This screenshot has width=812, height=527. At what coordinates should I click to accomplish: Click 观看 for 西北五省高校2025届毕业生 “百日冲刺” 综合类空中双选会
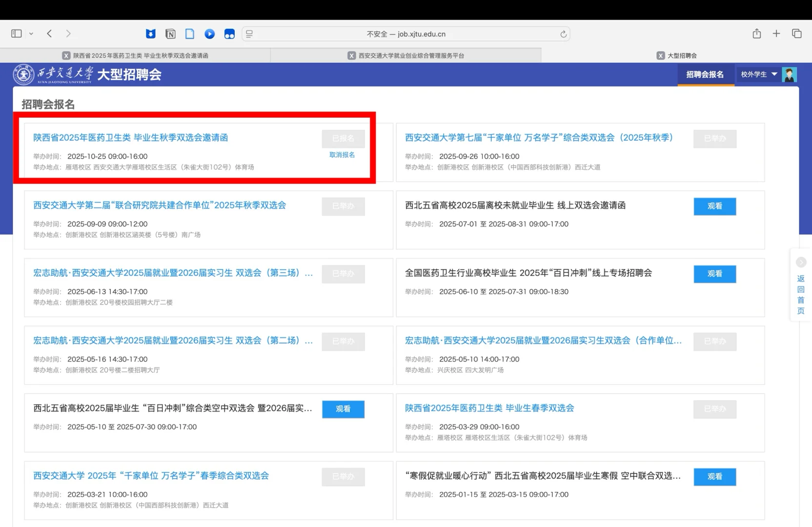pos(343,409)
